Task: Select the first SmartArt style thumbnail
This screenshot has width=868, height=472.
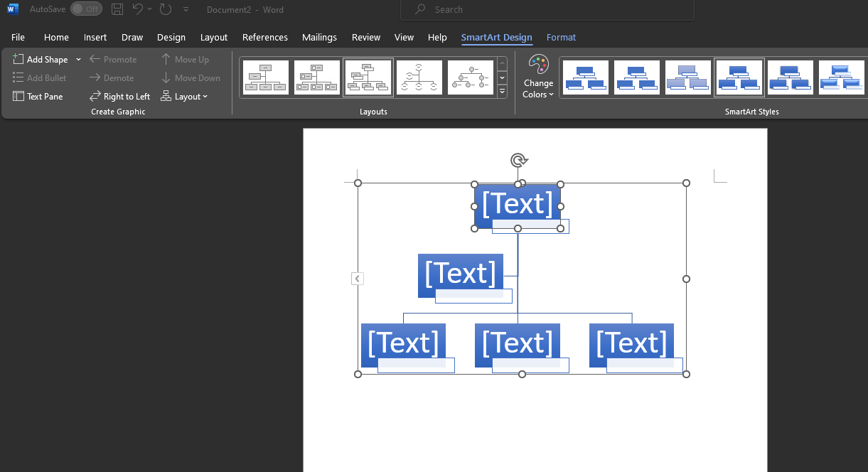Action: [x=585, y=77]
